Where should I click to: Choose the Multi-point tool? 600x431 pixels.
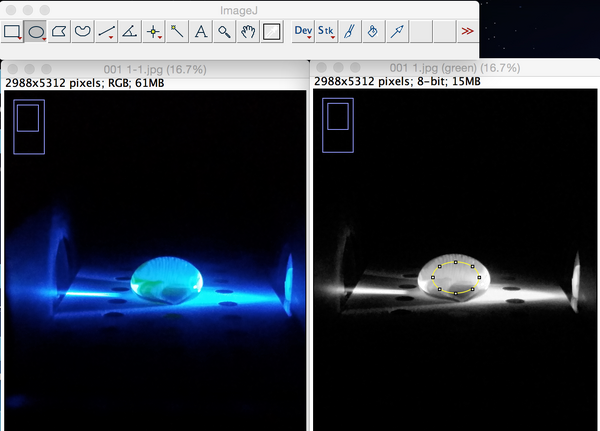[154, 32]
